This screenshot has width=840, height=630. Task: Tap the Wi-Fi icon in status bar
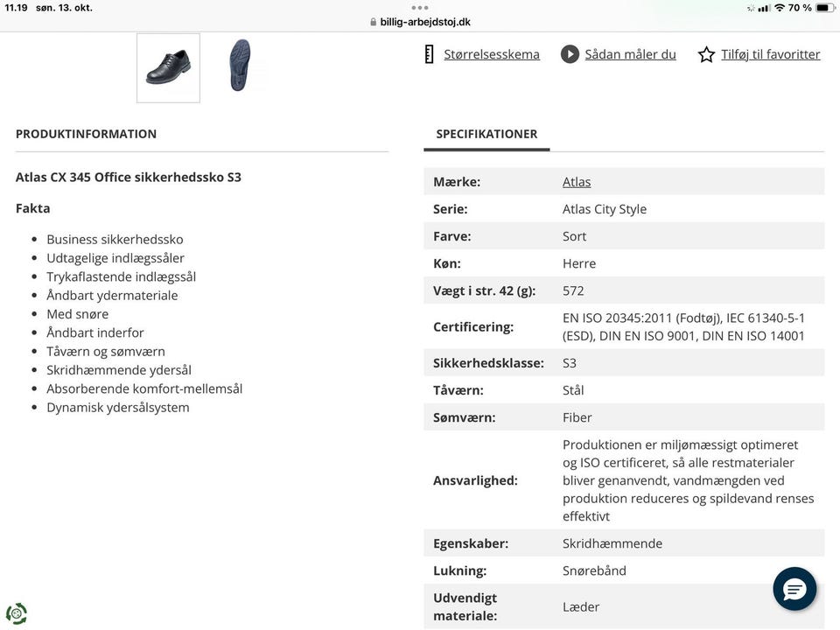779,8
